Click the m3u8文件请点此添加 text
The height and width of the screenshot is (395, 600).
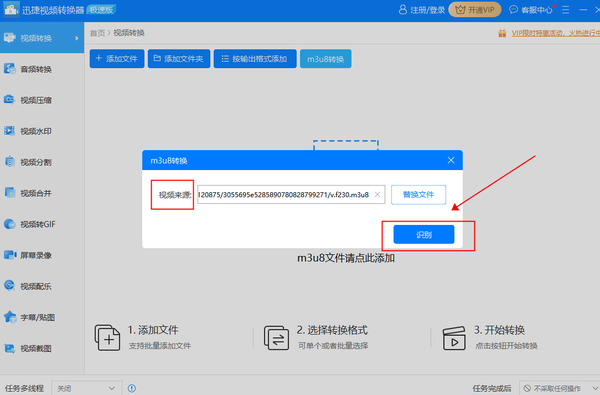click(x=346, y=258)
